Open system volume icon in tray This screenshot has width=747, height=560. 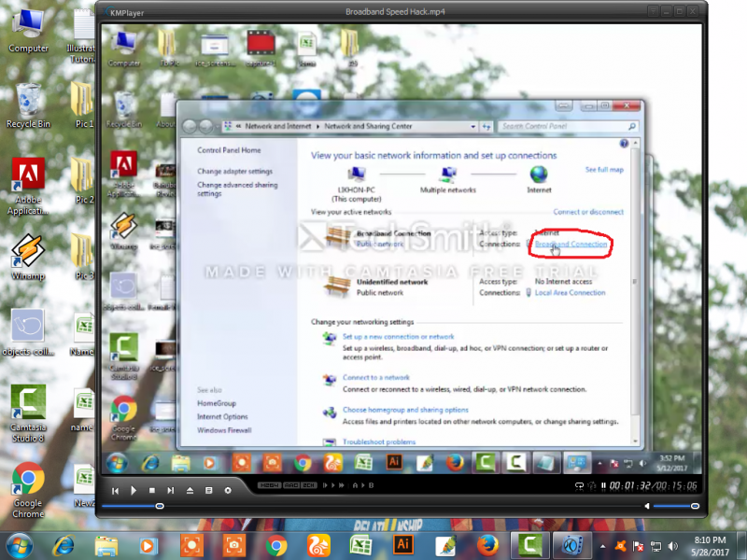[x=673, y=546]
